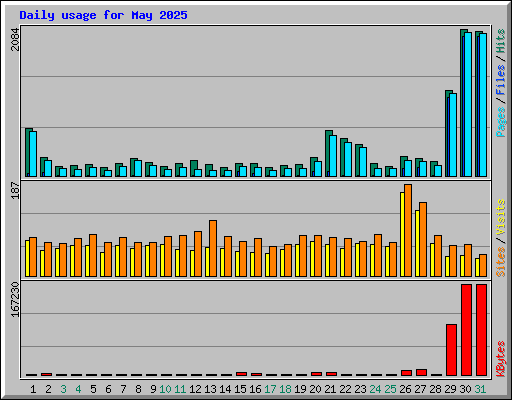The height and width of the screenshot is (400, 512).
Task: Click green weekend day label 4
Action: pos(78,389)
